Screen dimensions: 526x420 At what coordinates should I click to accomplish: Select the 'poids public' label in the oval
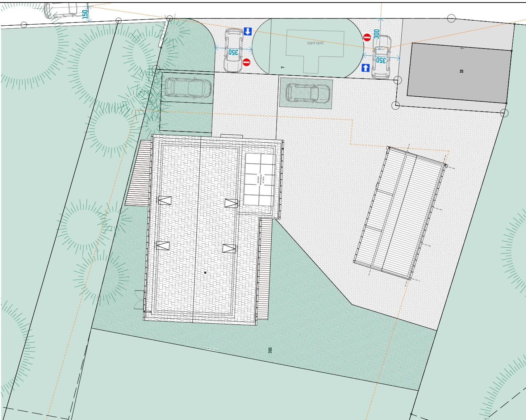[315, 43]
